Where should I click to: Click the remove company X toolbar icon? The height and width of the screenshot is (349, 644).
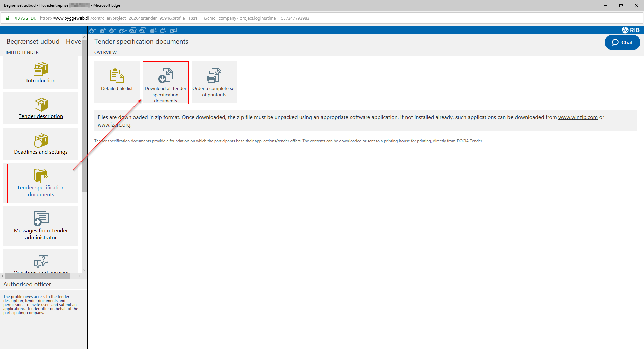coord(133,31)
